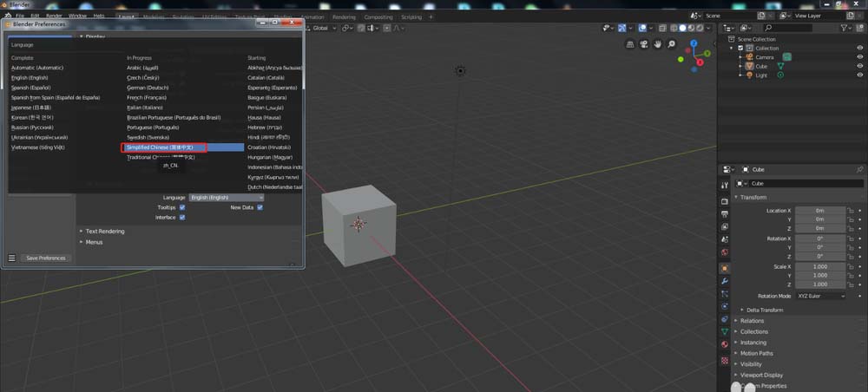Open Object properties tab
The image size is (868, 392).
(x=725, y=268)
